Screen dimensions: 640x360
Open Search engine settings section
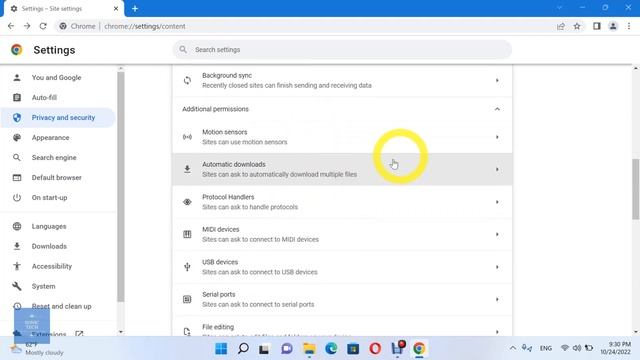tap(58, 158)
